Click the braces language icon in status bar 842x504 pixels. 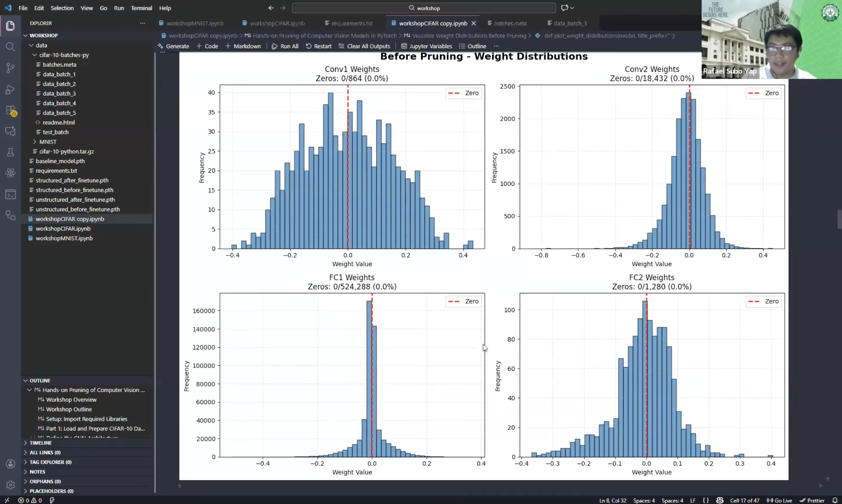point(705,500)
